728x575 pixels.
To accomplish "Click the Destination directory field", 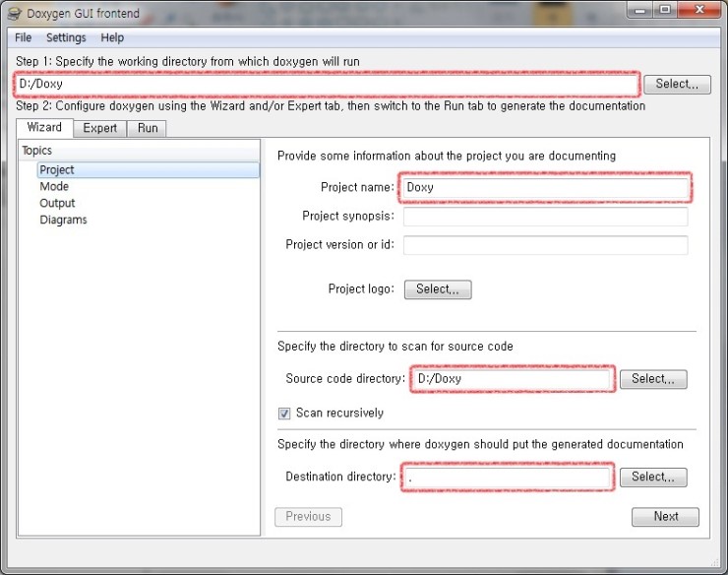I will (x=507, y=478).
